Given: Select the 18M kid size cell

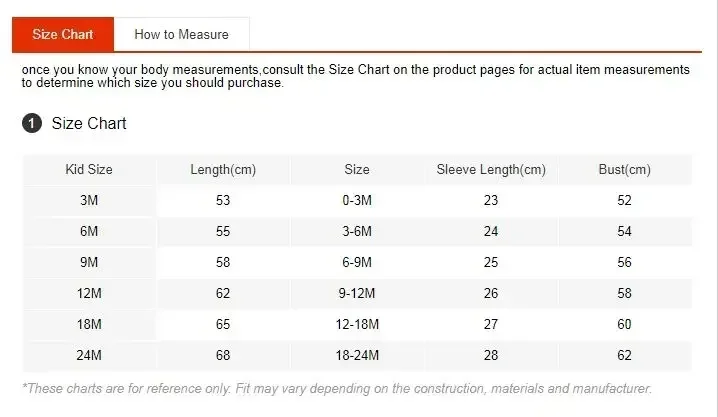Looking at the screenshot, I should [89, 325].
